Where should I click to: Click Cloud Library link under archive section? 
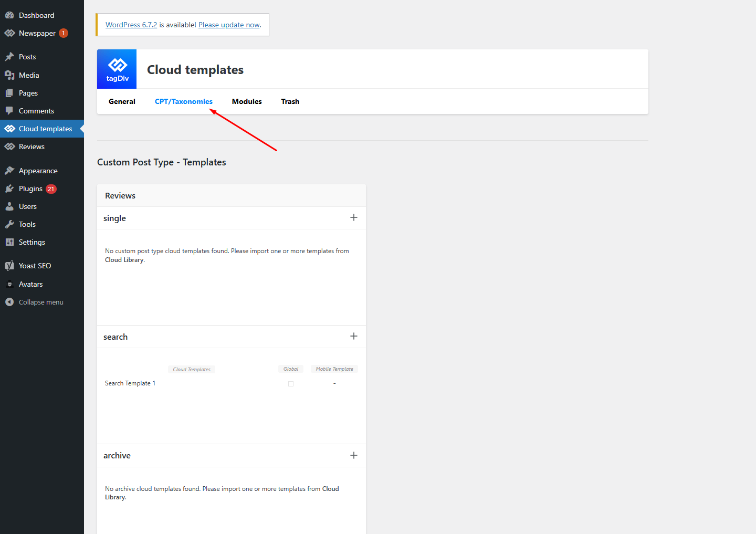[x=222, y=493]
